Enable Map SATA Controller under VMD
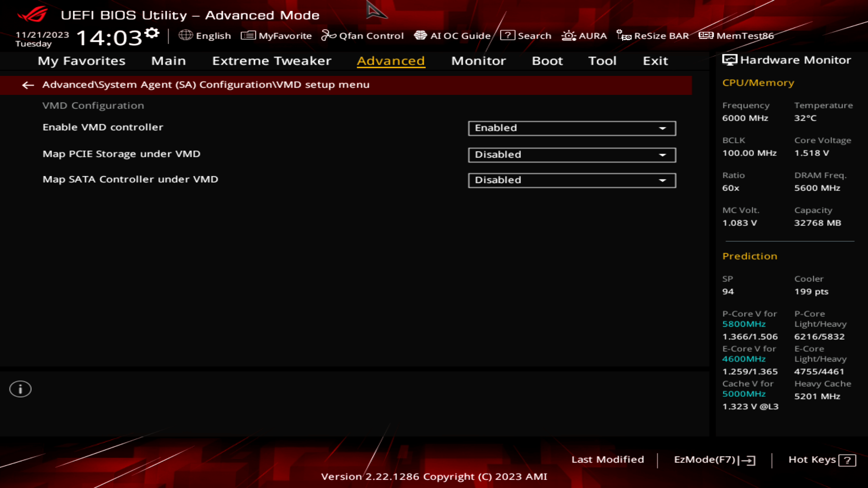This screenshot has height=488, width=868. [x=572, y=180]
